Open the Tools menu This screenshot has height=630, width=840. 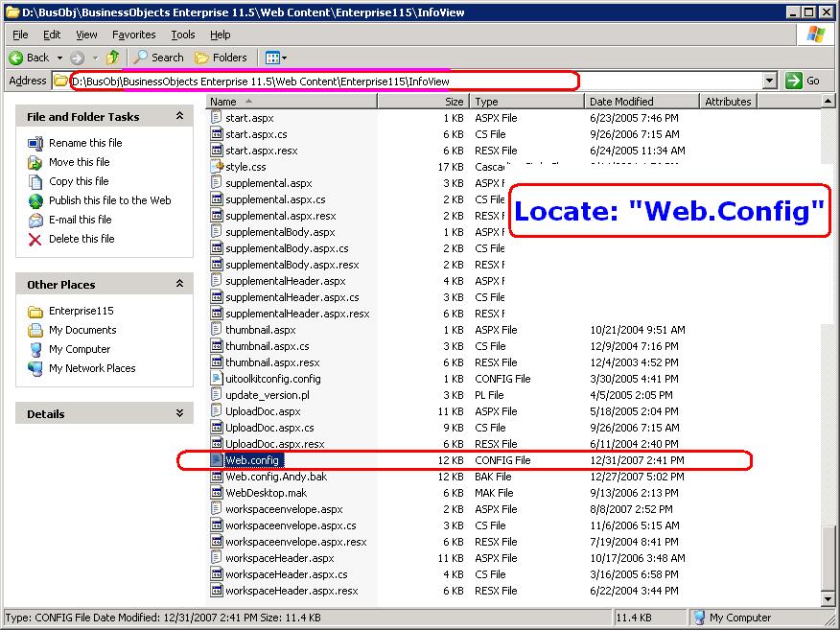click(x=183, y=35)
